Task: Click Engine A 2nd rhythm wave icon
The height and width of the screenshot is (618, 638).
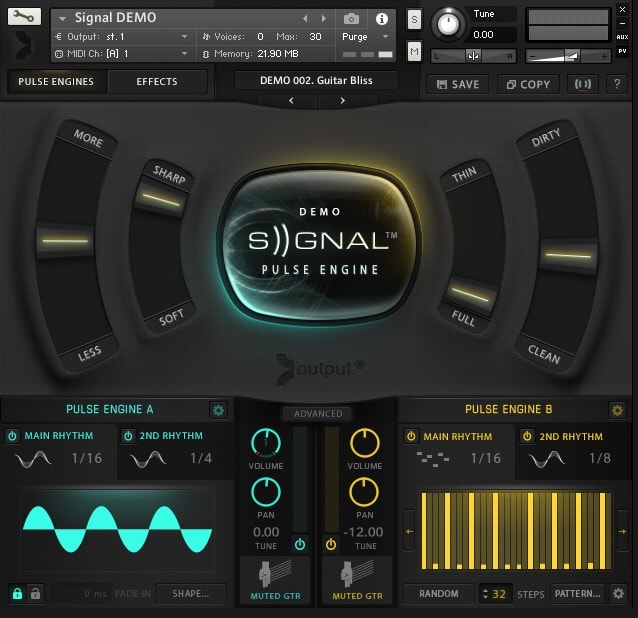Action: click(148, 459)
